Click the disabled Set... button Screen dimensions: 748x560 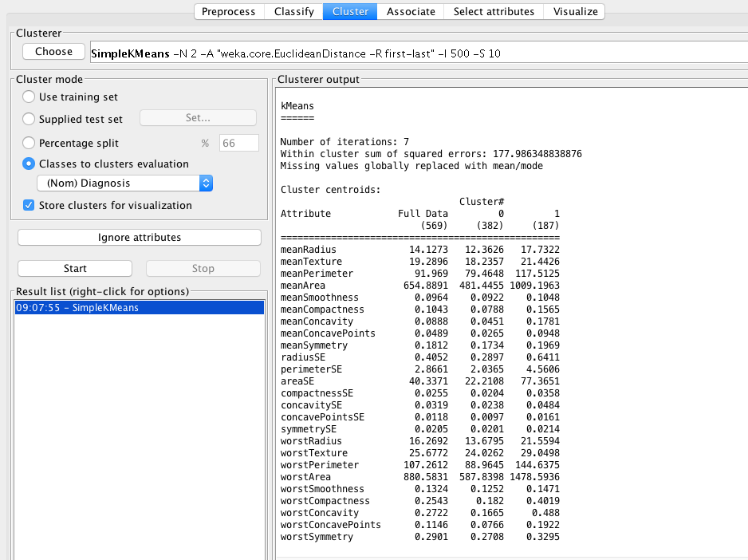tap(198, 118)
